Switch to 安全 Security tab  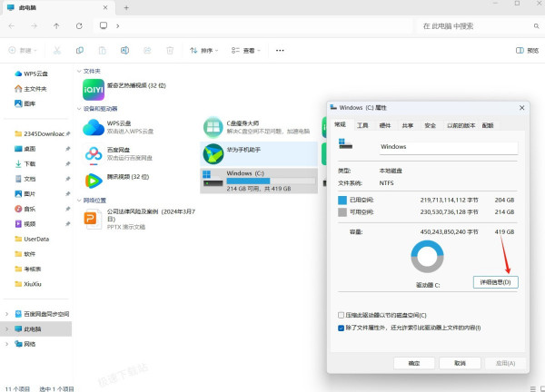[x=431, y=125]
